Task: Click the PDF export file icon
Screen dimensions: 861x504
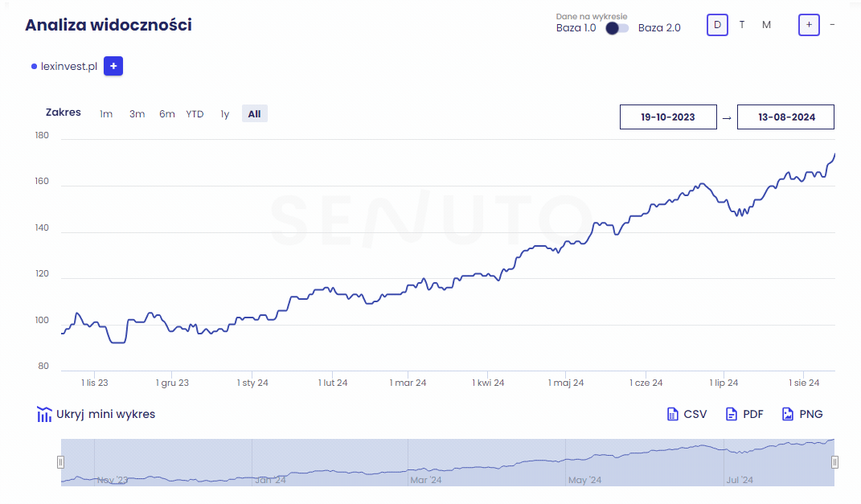Action: tap(731, 414)
